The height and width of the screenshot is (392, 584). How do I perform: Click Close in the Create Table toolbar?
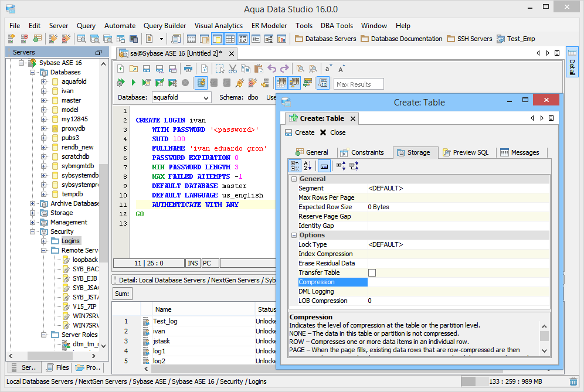point(332,132)
